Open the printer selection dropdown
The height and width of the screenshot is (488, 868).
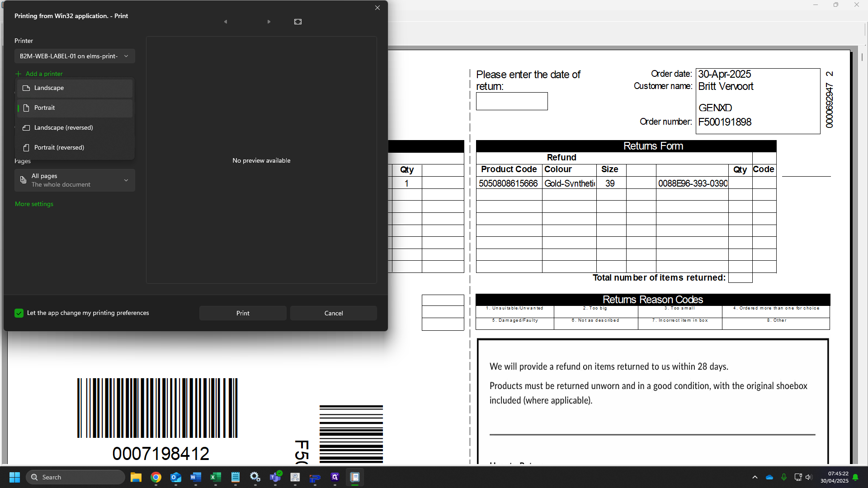75,56
